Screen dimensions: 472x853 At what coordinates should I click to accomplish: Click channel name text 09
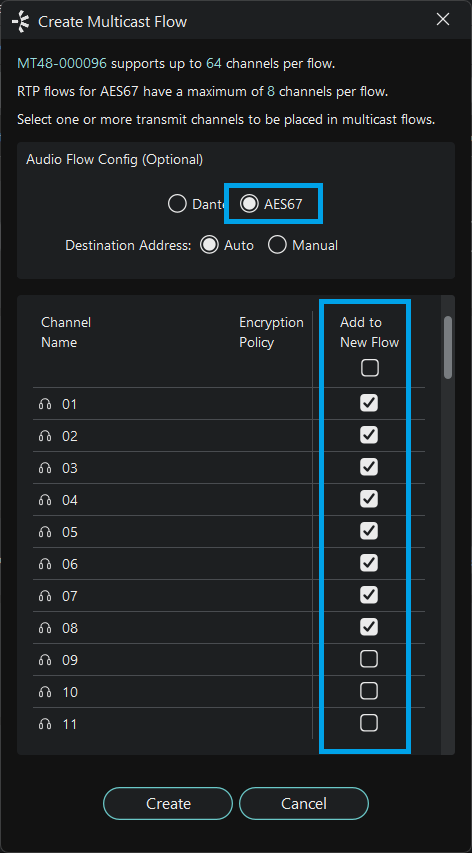(x=70, y=660)
